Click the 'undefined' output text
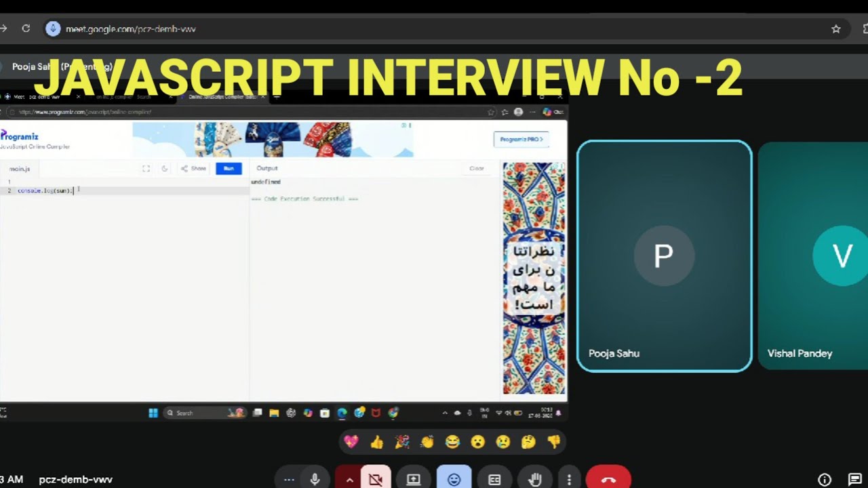The image size is (868, 488). [x=266, y=182]
